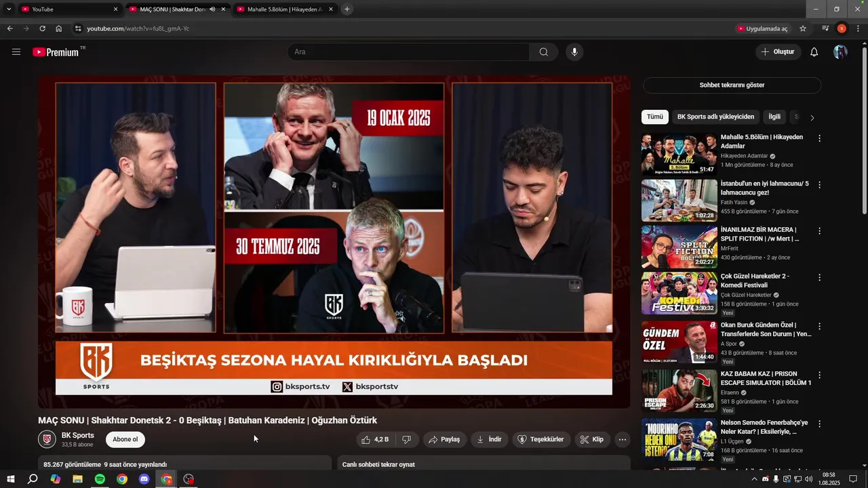Image resolution: width=868 pixels, height=488 pixels.
Task: Open more actions ellipsis under video
Action: click(x=622, y=439)
